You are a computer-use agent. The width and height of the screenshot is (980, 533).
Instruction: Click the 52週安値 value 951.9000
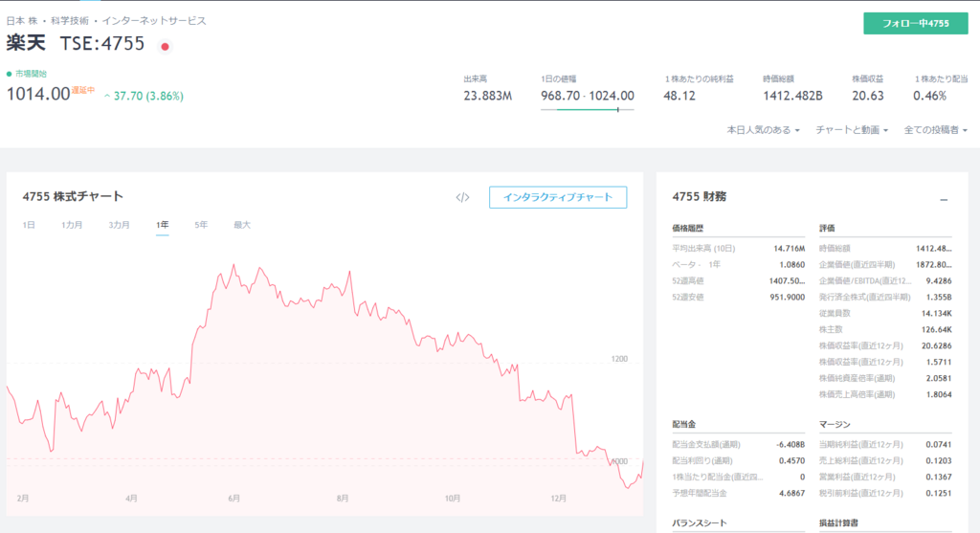click(x=787, y=298)
